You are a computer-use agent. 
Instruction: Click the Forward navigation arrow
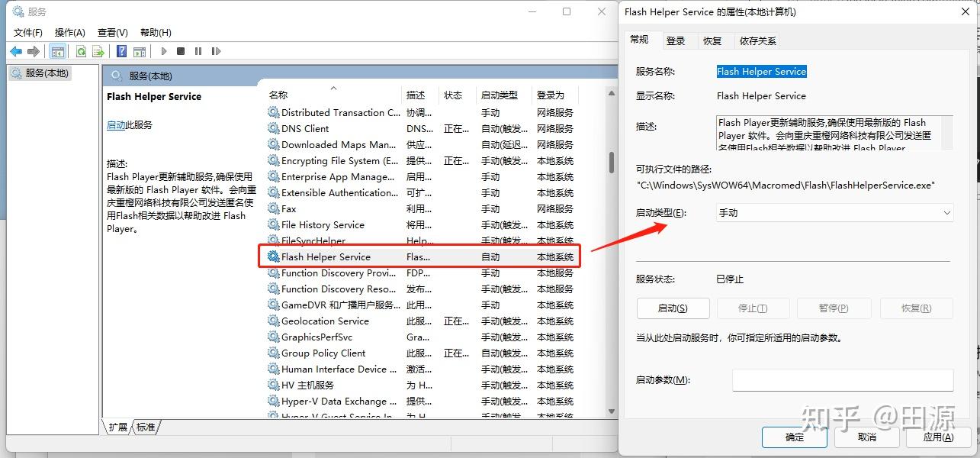[33, 51]
